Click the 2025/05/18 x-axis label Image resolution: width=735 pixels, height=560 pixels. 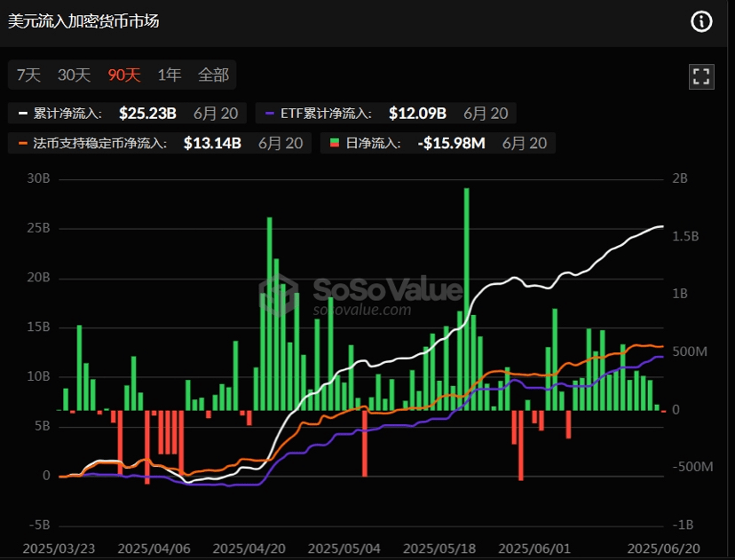439,548
